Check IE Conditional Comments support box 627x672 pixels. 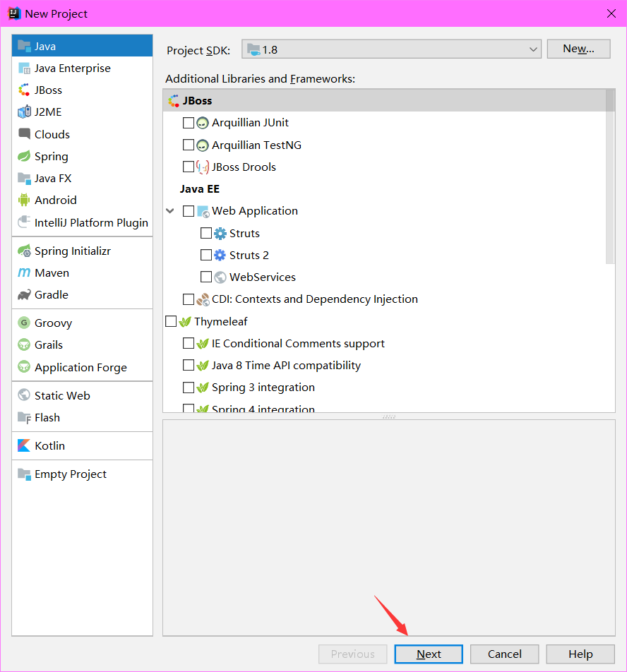(x=188, y=343)
